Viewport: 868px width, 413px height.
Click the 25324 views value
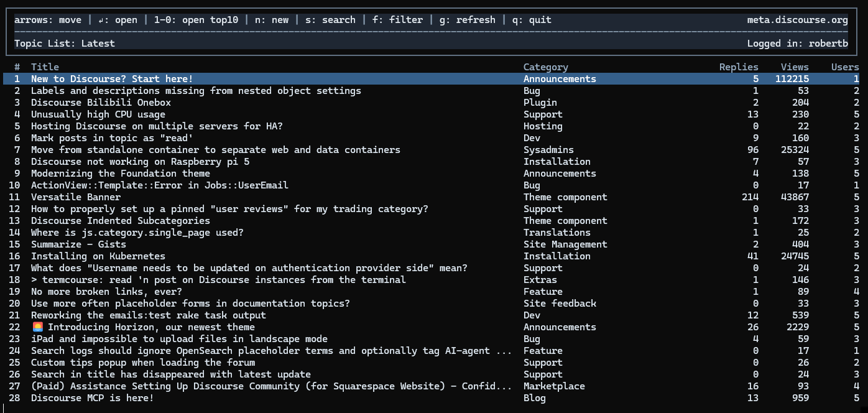point(795,150)
